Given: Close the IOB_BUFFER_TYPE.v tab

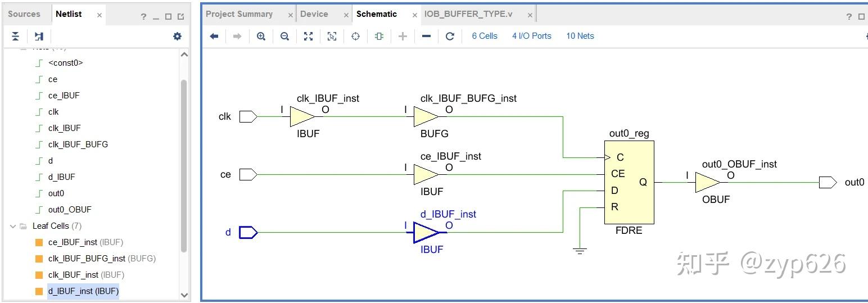Looking at the screenshot, I should (x=530, y=15).
